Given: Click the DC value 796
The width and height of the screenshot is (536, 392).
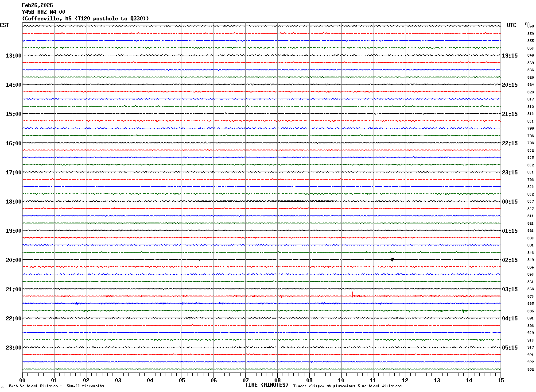Looking at the screenshot, I should tap(530, 180).
